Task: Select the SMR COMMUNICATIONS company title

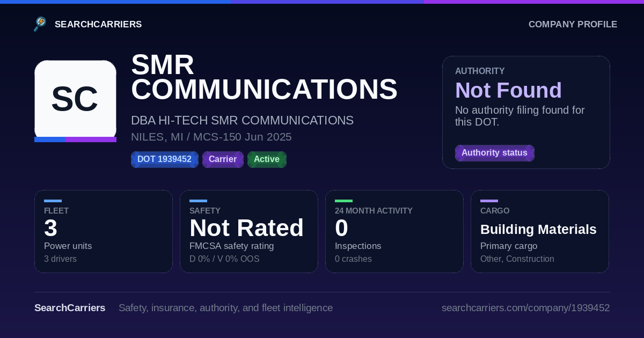Action: 264,77
